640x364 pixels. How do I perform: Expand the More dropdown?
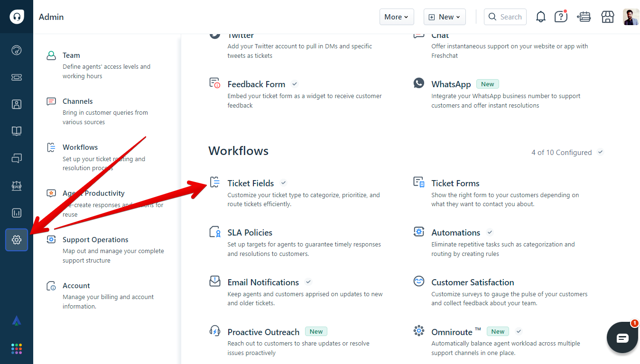397,17
